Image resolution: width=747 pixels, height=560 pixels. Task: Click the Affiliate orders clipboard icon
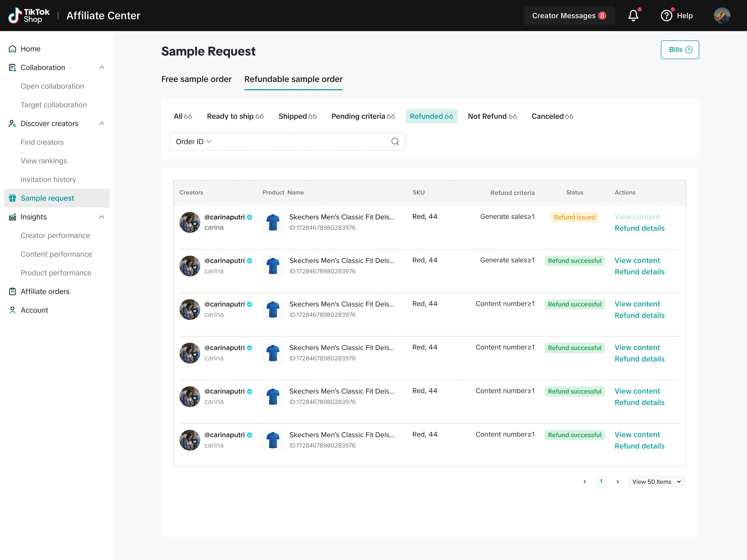tap(12, 291)
